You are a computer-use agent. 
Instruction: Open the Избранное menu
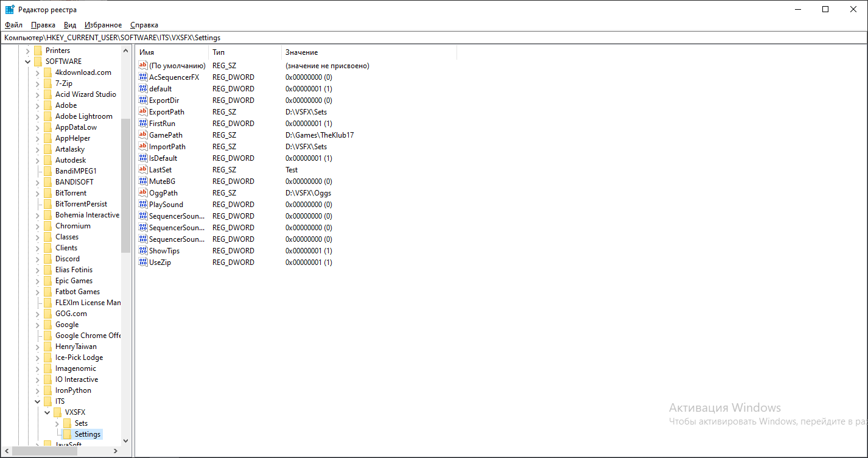pyautogui.click(x=103, y=25)
